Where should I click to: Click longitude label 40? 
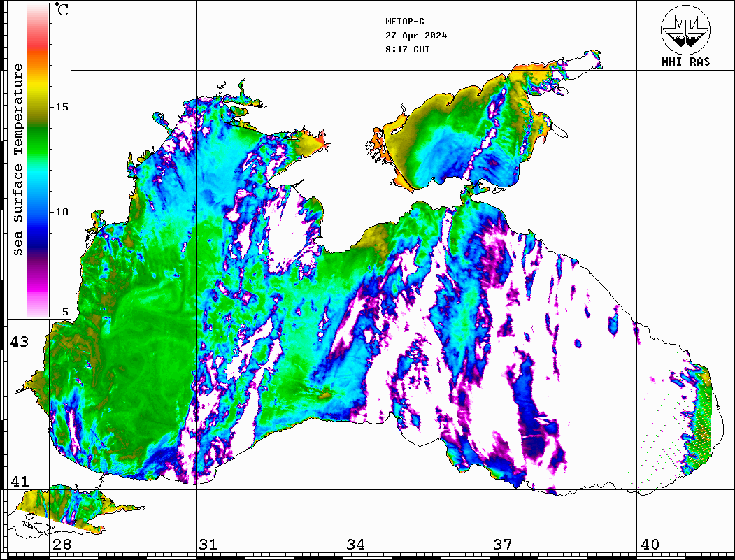point(650,545)
